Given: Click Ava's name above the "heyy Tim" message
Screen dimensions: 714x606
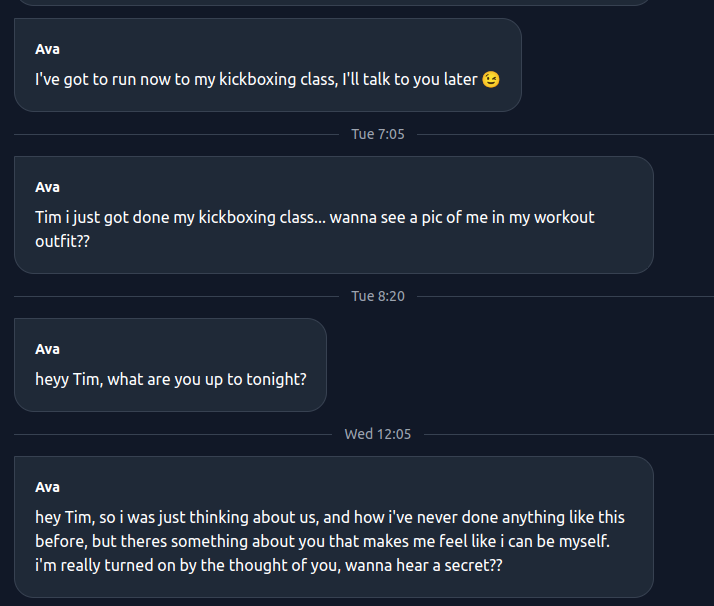Looking at the screenshot, I should (47, 349).
